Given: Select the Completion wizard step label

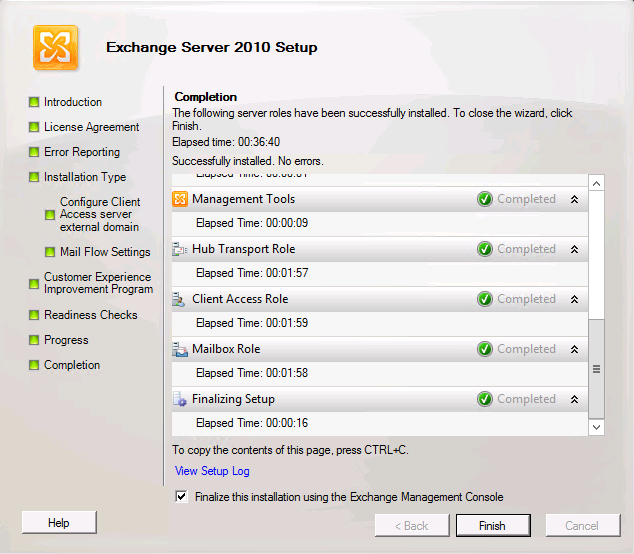Looking at the screenshot, I should click(72, 365).
